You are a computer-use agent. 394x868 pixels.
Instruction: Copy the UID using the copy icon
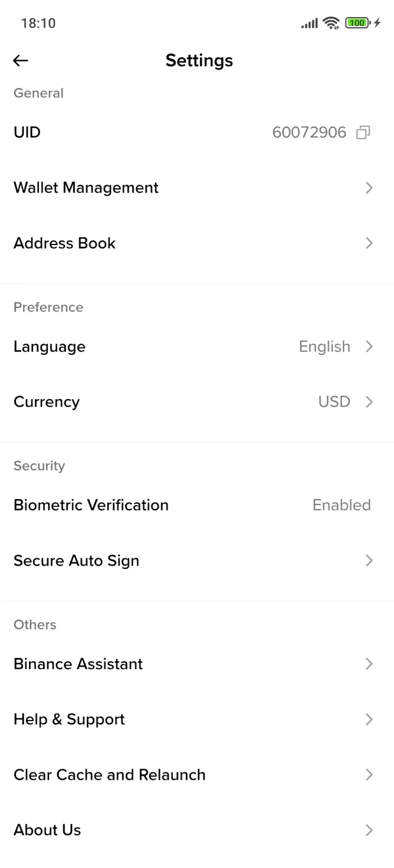click(x=363, y=133)
